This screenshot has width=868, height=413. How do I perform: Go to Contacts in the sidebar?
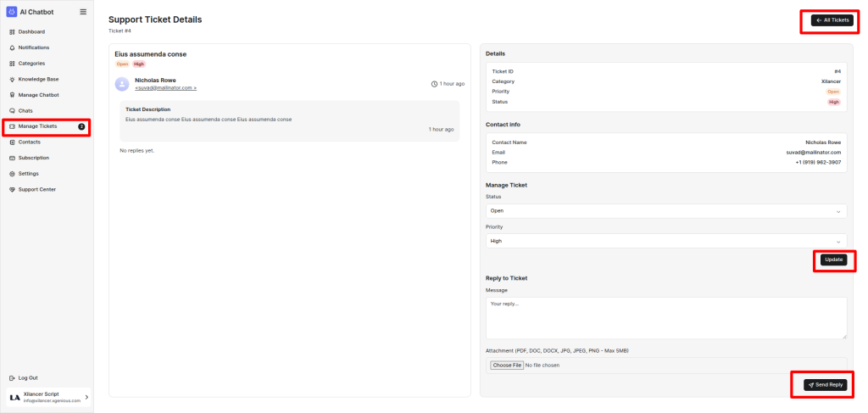[30, 142]
